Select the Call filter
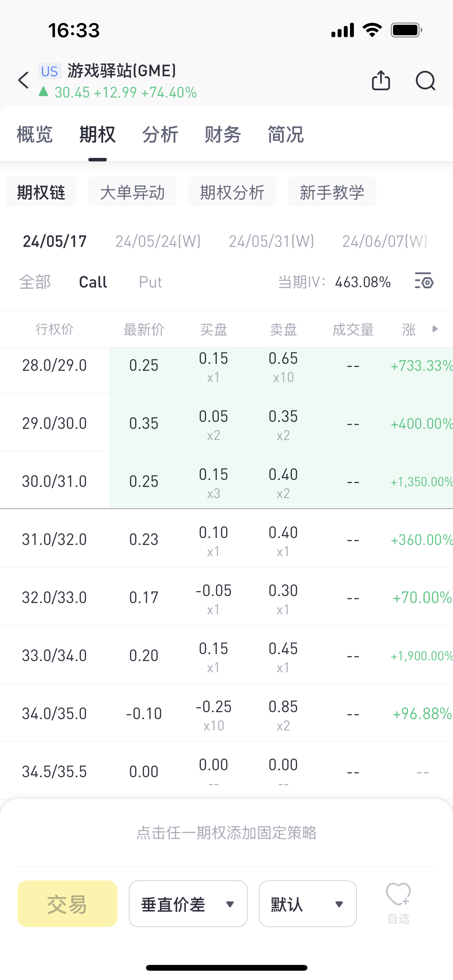Viewport: 453px width, 980px height. pos(93,282)
